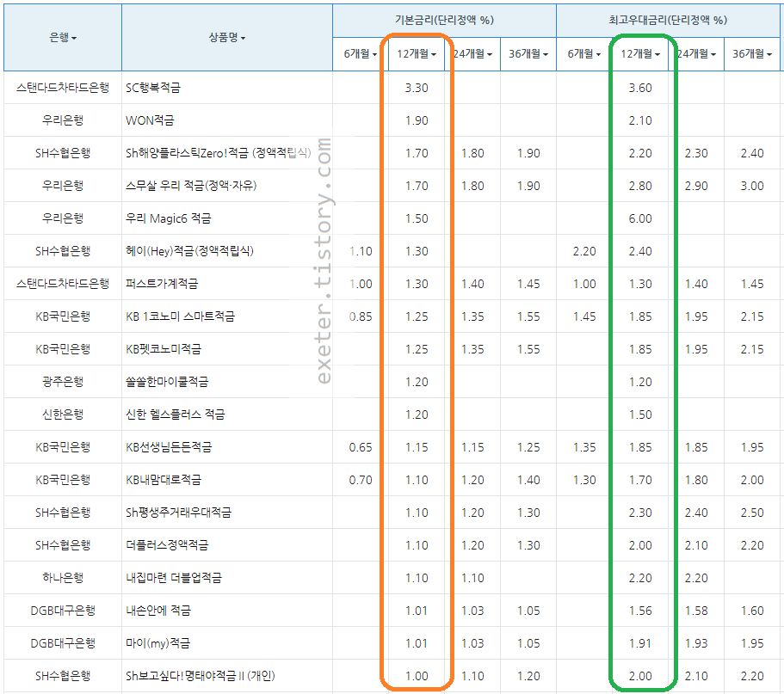Click 1.56 rate in 내손안에 적금 row

coord(640,610)
